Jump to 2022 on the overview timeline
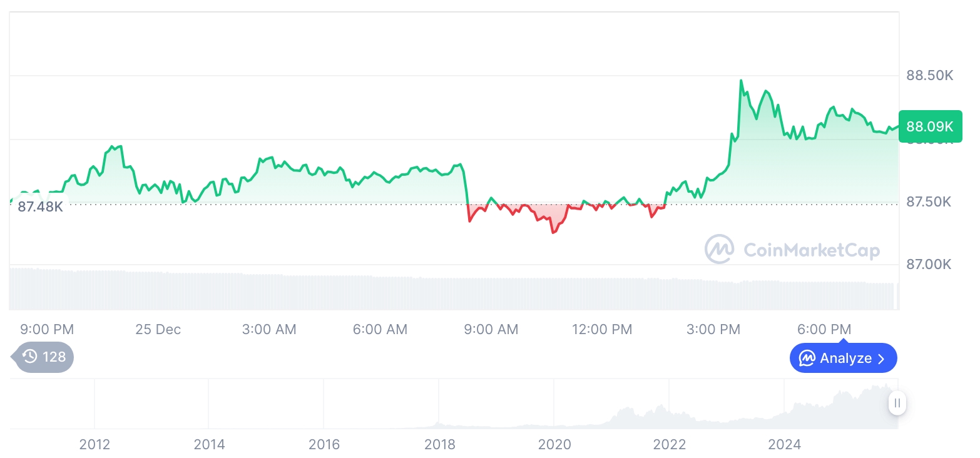980x458 pixels. 669,444
